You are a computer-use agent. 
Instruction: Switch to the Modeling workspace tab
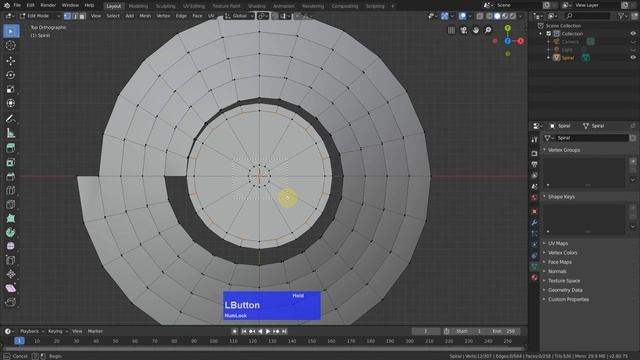click(x=138, y=6)
